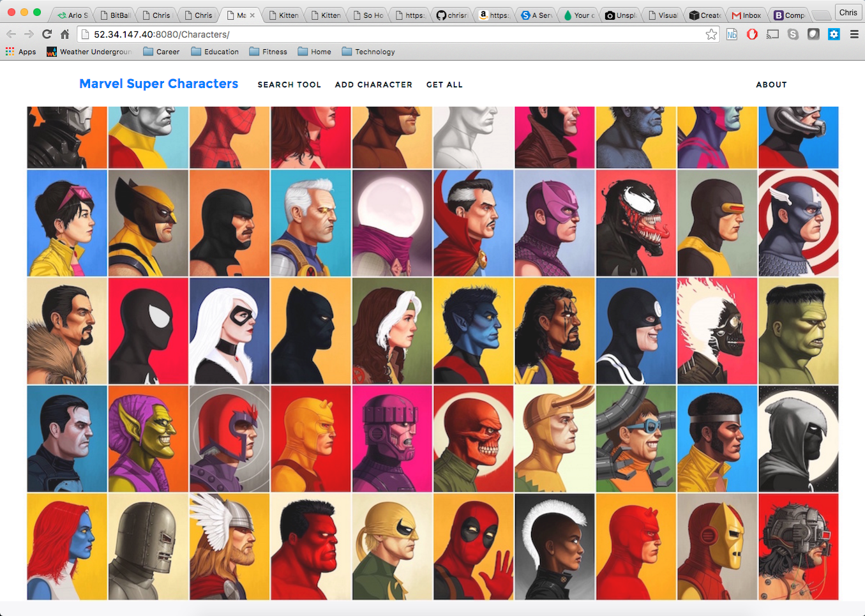Select the Cyclops portrait
This screenshot has width=865, height=616.
point(717,223)
